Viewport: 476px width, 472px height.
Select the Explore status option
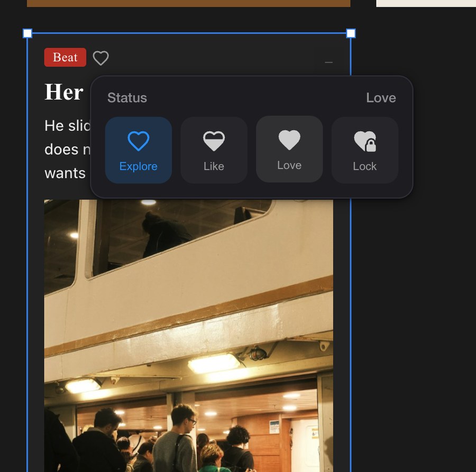139,150
